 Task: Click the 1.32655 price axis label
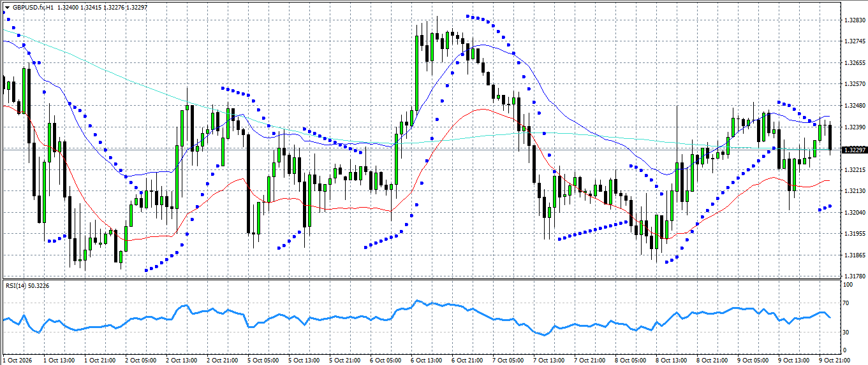[854, 63]
